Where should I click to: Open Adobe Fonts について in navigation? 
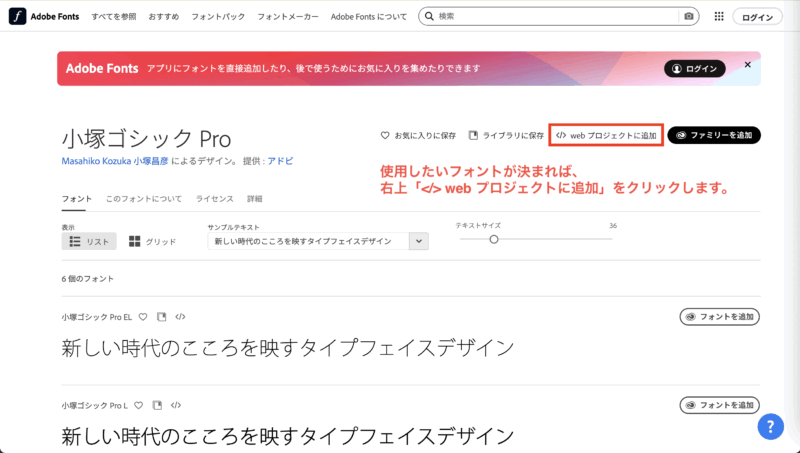[x=369, y=16]
